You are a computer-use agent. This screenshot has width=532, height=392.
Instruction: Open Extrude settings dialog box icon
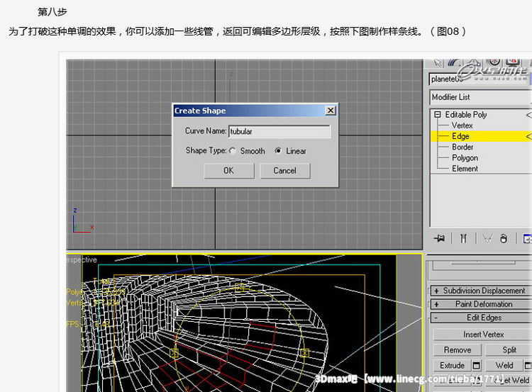(x=477, y=366)
